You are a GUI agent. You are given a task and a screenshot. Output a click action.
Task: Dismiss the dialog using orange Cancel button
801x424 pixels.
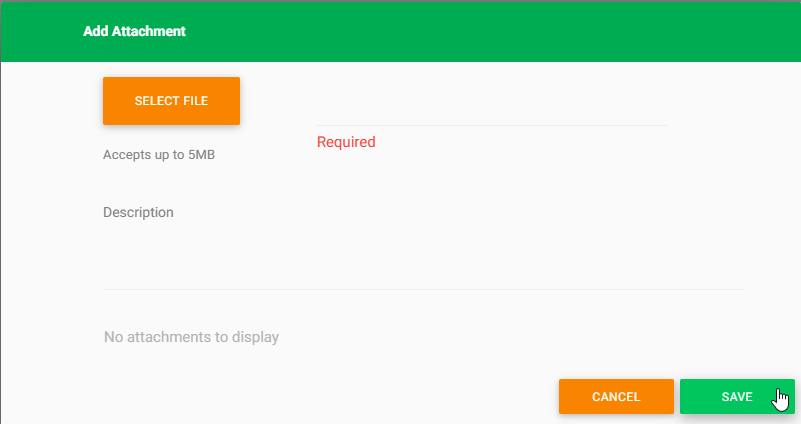click(x=616, y=397)
